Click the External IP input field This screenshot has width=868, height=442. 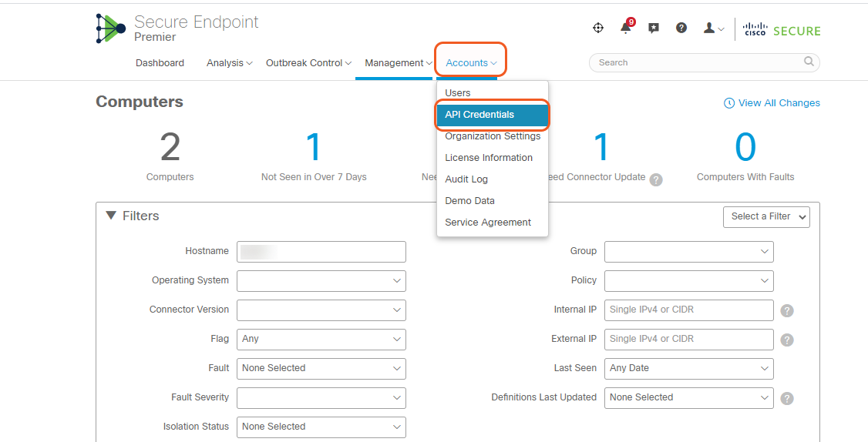click(x=688, y=339)
